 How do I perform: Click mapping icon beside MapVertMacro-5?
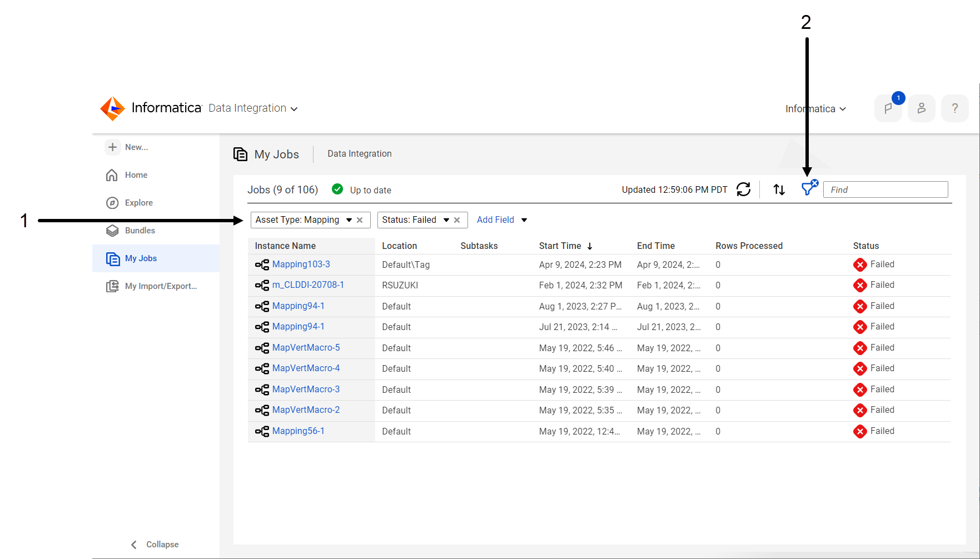(x=262, y=348)
